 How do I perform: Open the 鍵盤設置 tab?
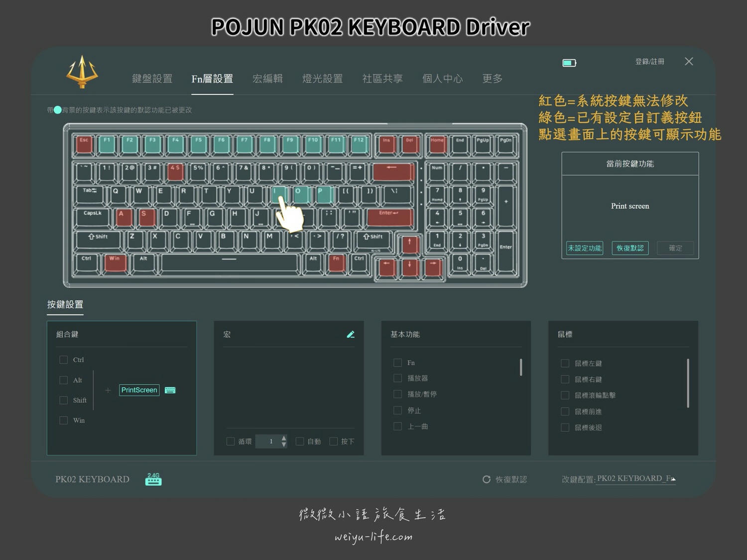(x=152, y=79)
